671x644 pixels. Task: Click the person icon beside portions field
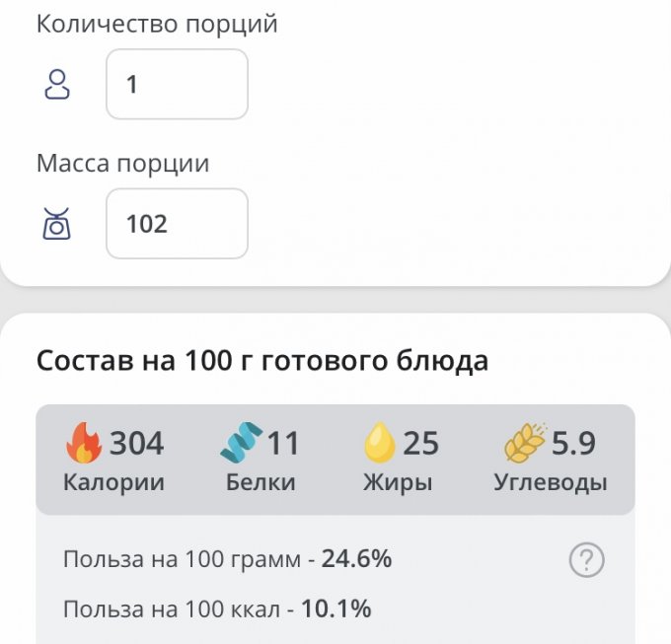(57, 84)
